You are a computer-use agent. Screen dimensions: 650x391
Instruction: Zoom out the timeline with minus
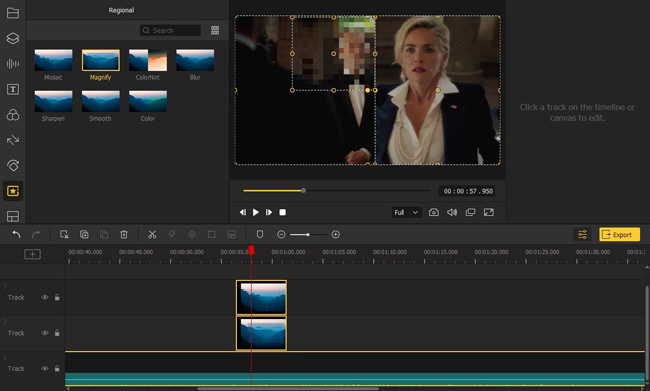tap(281, 235)
